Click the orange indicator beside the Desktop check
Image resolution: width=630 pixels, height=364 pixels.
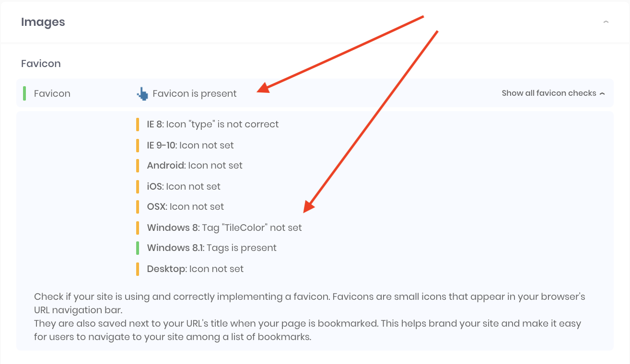(138, 269)
